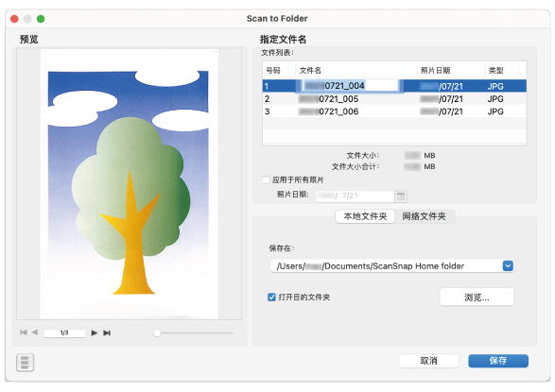Click the 取消 button
This screenshot has height=392, width=555.
pyautogui.click(x=428, y=361)
